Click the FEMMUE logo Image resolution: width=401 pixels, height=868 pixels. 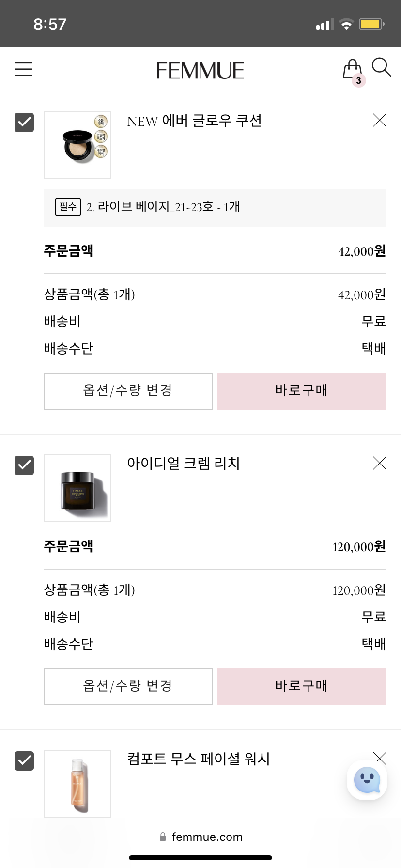200,71
